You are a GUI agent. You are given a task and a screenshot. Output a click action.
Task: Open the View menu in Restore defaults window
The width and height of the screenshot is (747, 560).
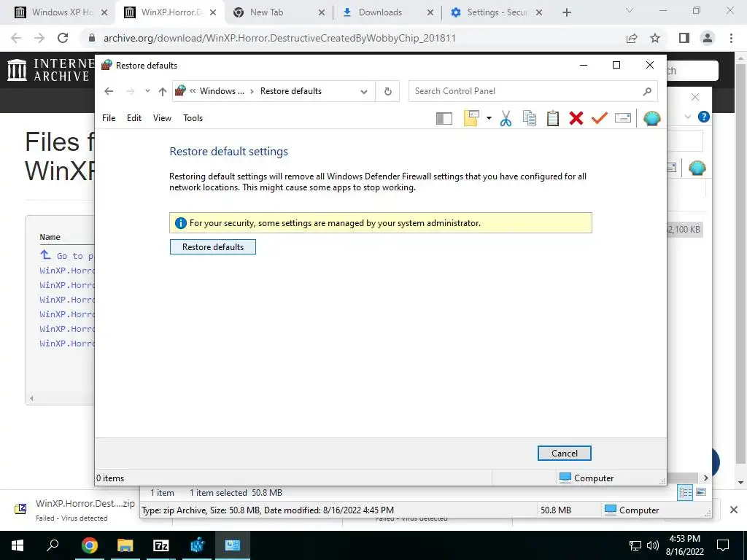click(x=162, y=118)
